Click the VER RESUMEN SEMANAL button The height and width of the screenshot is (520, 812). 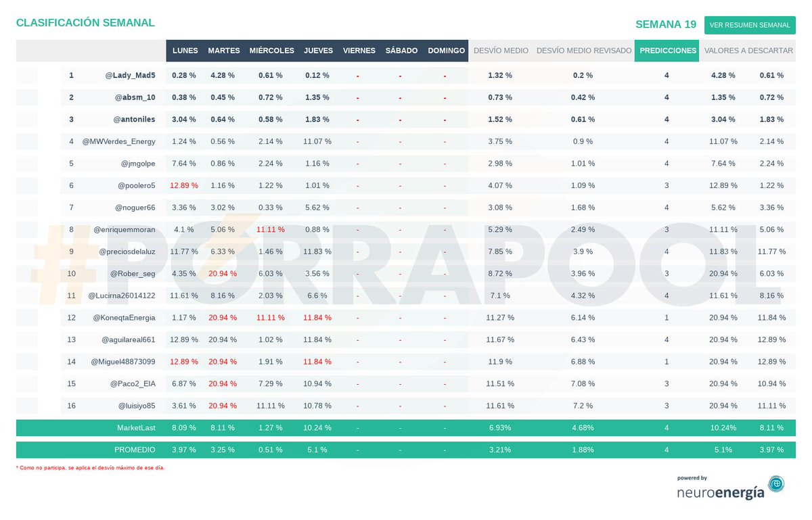pos(750,25)
